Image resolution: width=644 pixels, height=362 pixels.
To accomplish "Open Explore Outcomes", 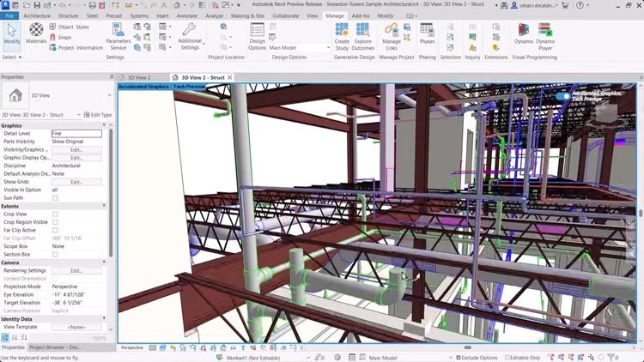I will coord(363,37).
